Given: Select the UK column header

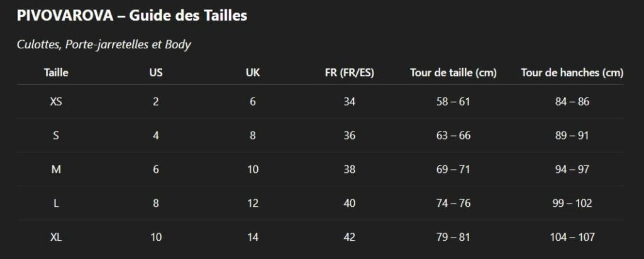Looking at the screenshot, I should click(x=252, y=72).
